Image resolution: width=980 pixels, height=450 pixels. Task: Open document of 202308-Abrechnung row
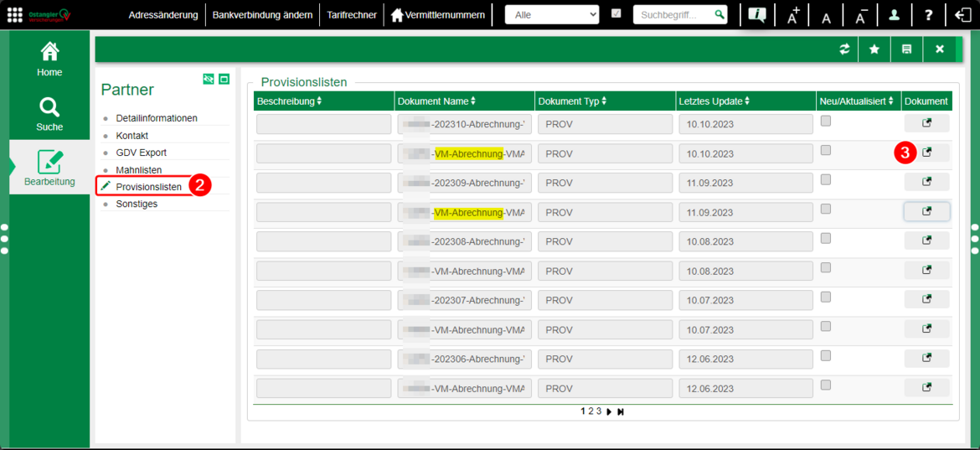pyautogui.click(x=927, y=241)
